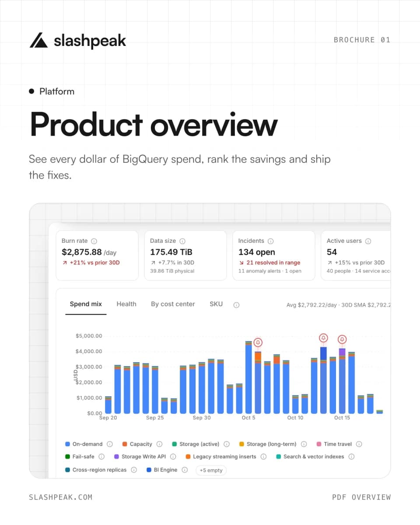Open the Incidents info icon
420x525 pixels.
pos(271,241)
